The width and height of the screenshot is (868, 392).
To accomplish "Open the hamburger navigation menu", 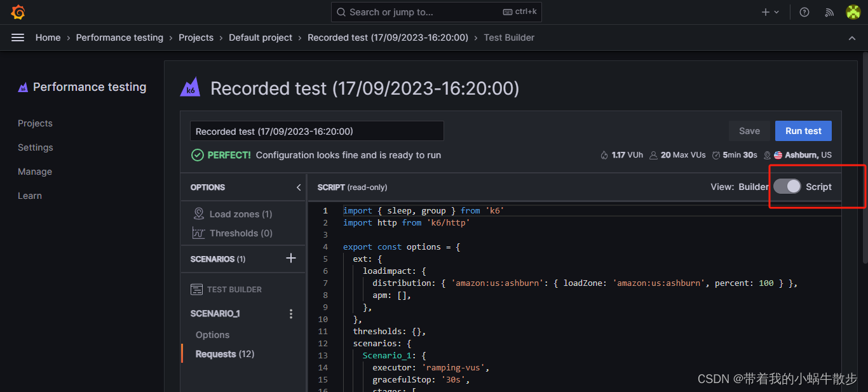I will click(18, 37).
